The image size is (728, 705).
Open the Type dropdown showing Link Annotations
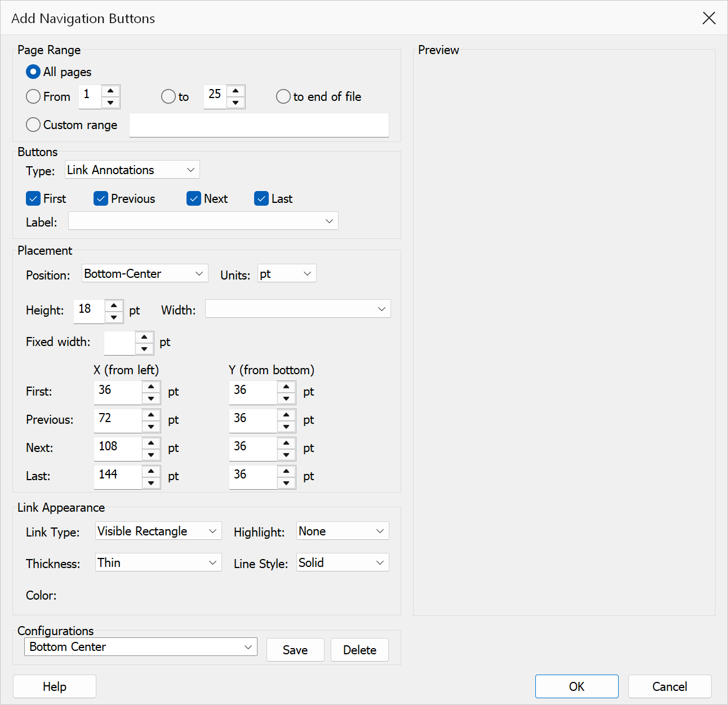tap(132, 170)
